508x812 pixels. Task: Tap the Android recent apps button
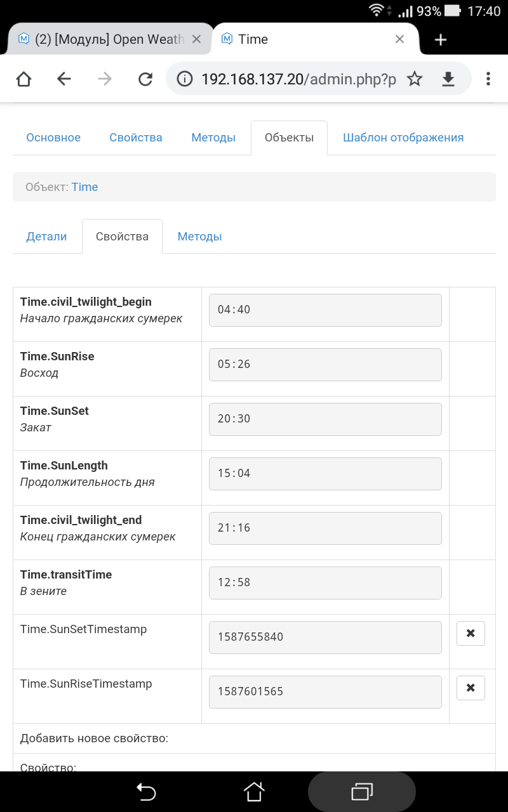(362, 792)
